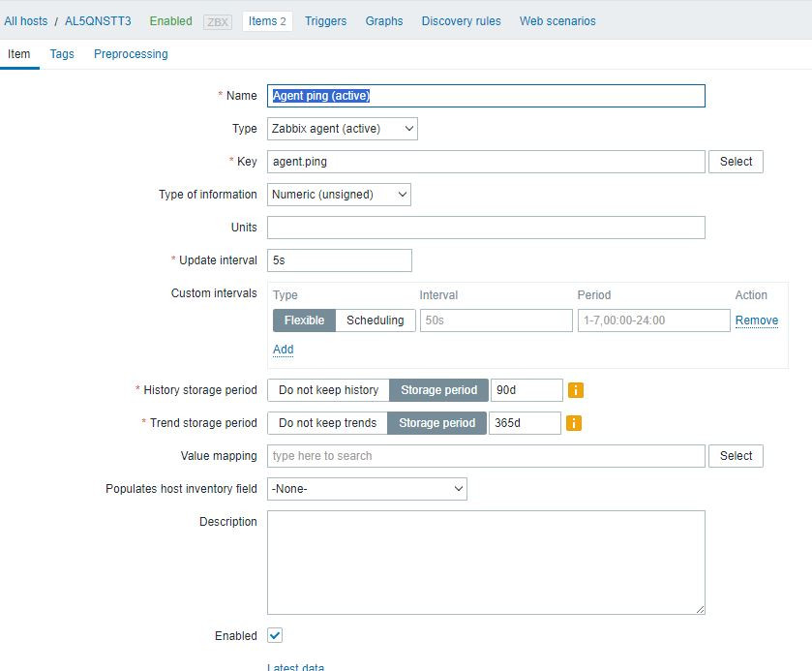Open the Type dropdown (Zabbix agent active)
Image resolution: width=812 pixels, height=671 pixels.
point(343,129)
